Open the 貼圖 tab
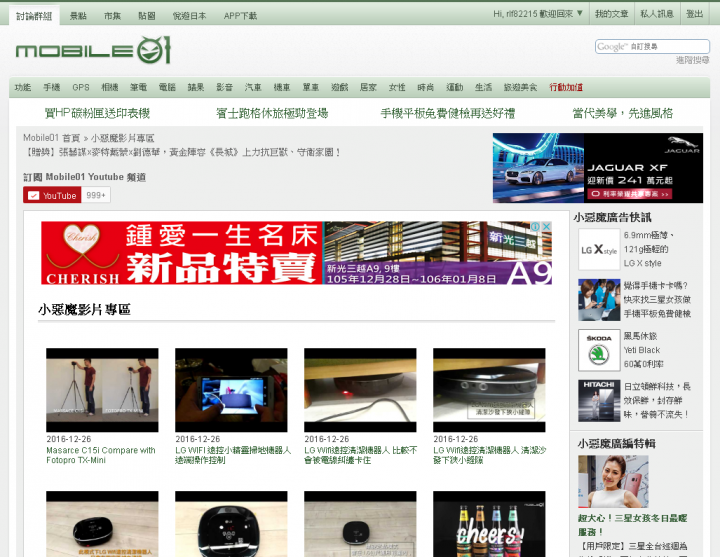This screenshot has width=720, height=557. point(147,16)
